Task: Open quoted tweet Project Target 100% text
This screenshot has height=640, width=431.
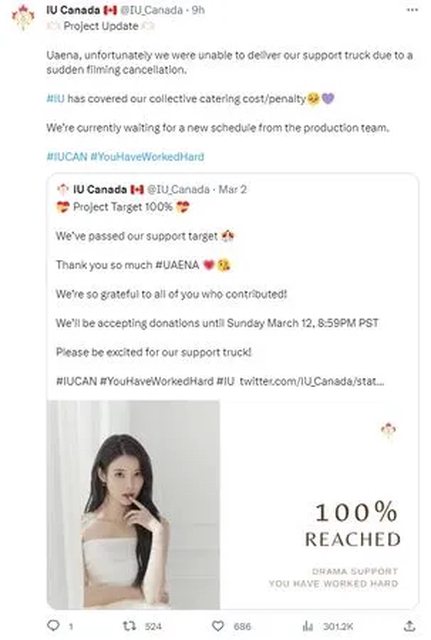Action: [123, 207]
